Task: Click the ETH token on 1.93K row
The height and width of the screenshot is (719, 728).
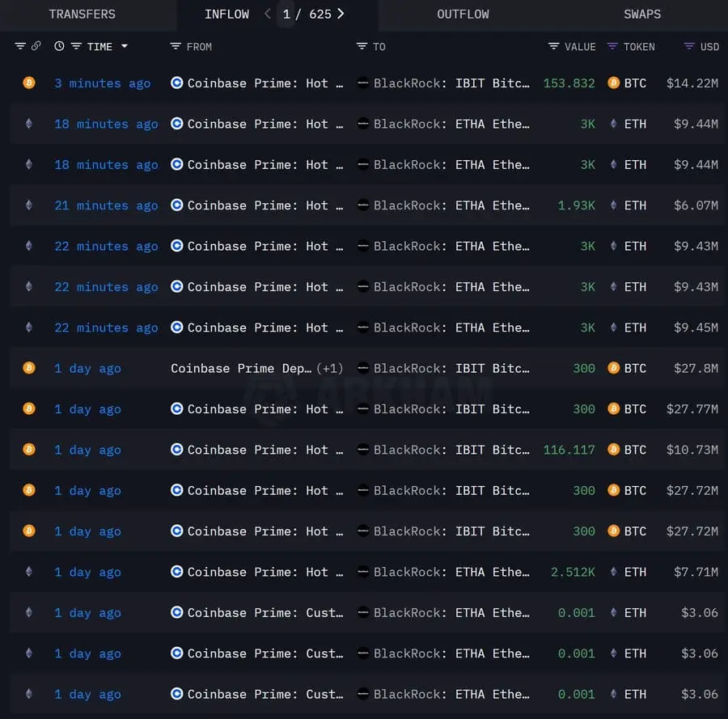Action: 635,205
